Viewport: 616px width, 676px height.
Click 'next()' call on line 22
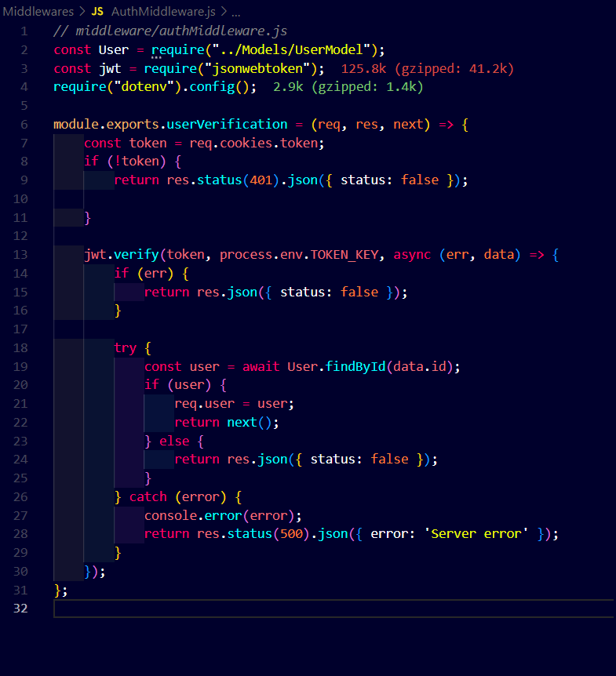pyautogui.click(x=250, y=422)
